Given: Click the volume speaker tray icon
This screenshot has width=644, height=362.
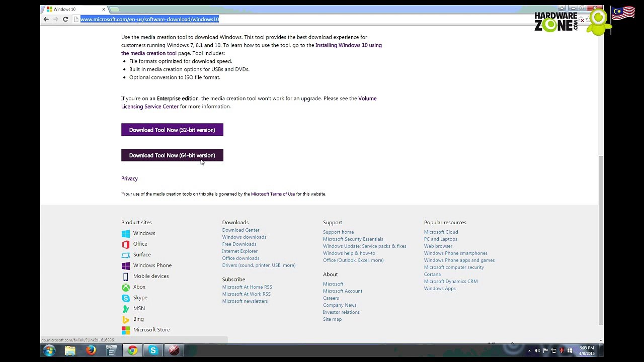Looking at the screenshot, I should (x=537, y=351).
